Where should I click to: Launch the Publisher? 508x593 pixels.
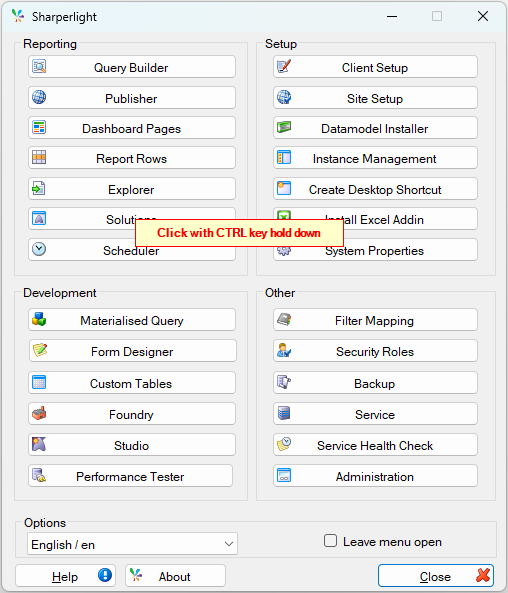[132, 98]
